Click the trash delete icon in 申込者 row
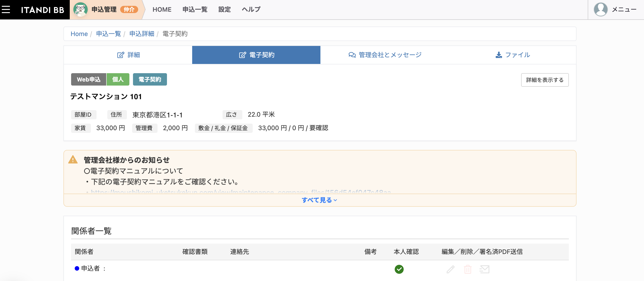Screen dimensions: 644x281 [x=468, y=269]
